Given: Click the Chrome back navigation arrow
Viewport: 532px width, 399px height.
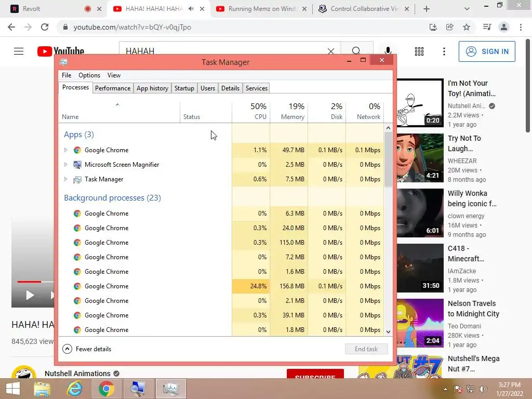Looking at the screenshot, I should (11, 27).
